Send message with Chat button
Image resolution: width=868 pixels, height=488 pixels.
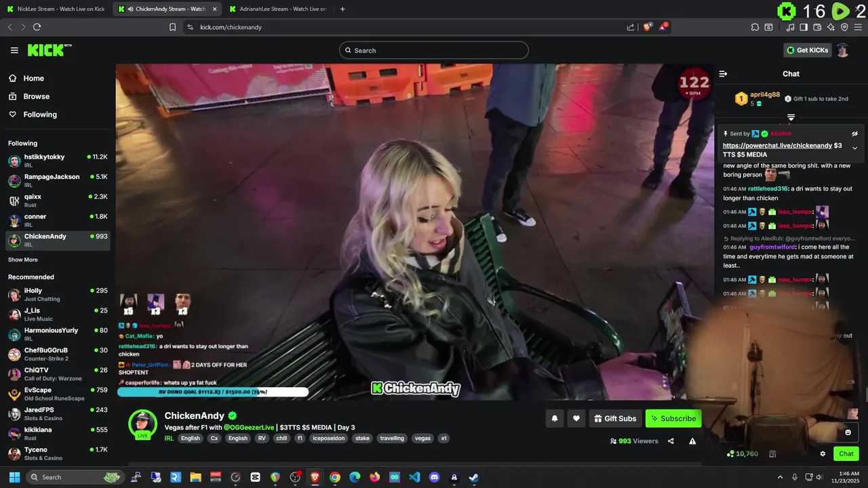(846, 454)
